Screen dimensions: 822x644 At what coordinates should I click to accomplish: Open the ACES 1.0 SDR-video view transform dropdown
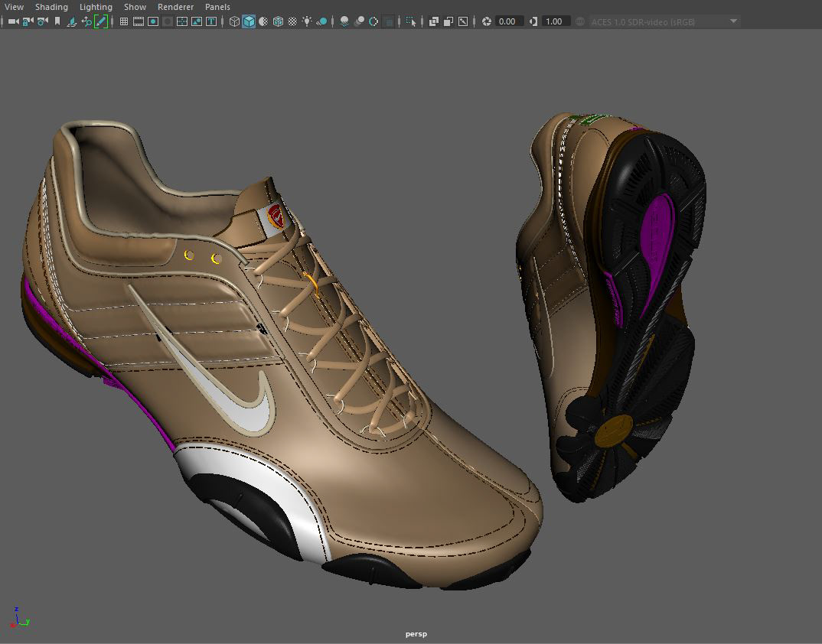point(663,21)
